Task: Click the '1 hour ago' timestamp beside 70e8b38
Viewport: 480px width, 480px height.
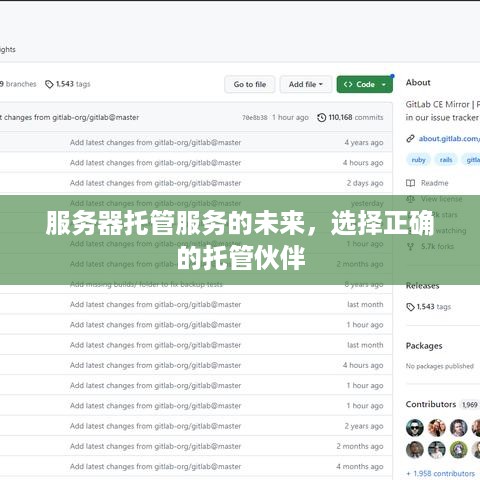Action: pyautogui.click(x=290, y=117)
